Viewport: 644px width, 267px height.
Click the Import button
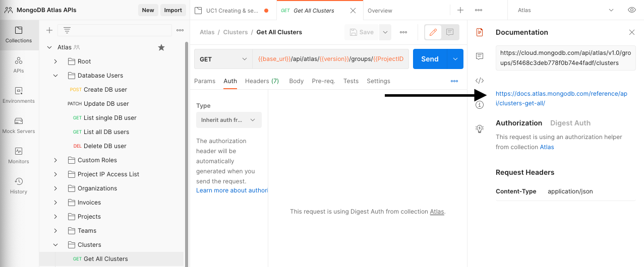point(173,10)
